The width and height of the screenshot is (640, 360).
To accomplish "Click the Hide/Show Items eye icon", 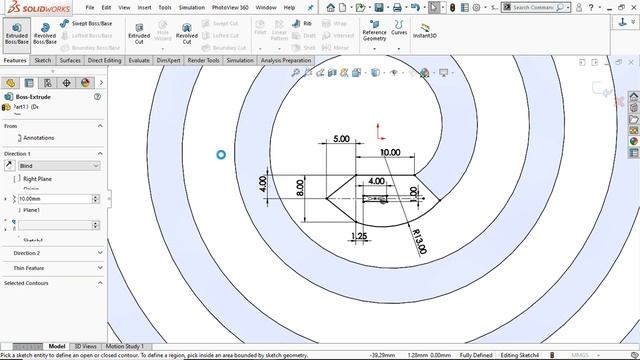I will (394, 73).
